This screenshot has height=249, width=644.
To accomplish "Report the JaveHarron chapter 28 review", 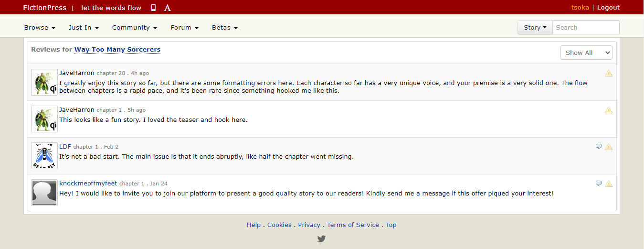I will [x=609, y=74].
